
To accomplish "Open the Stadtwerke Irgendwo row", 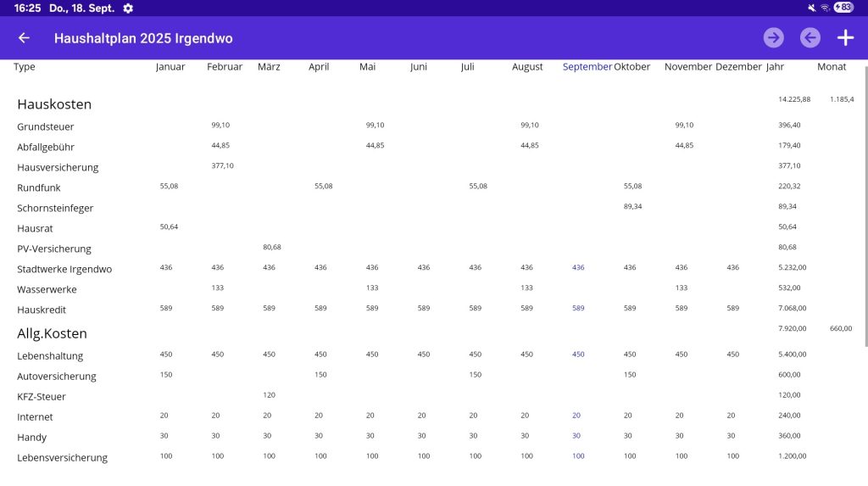I will [x=64, y=269].
